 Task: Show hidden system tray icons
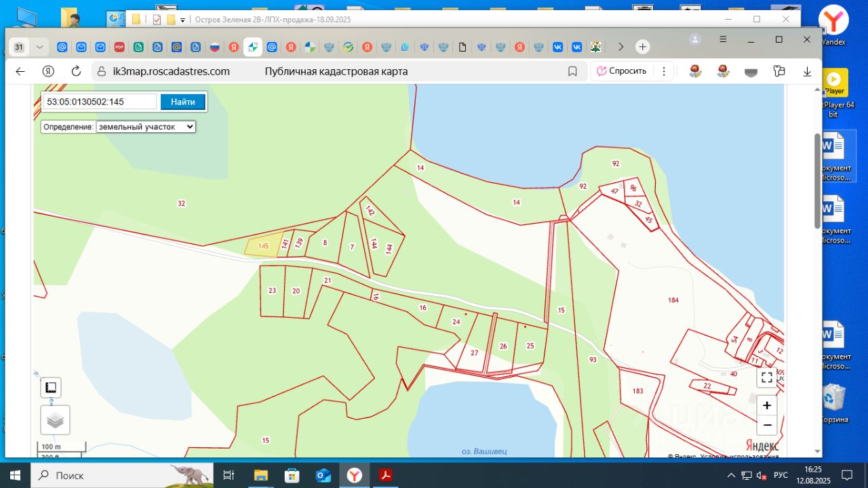[731, 475]
